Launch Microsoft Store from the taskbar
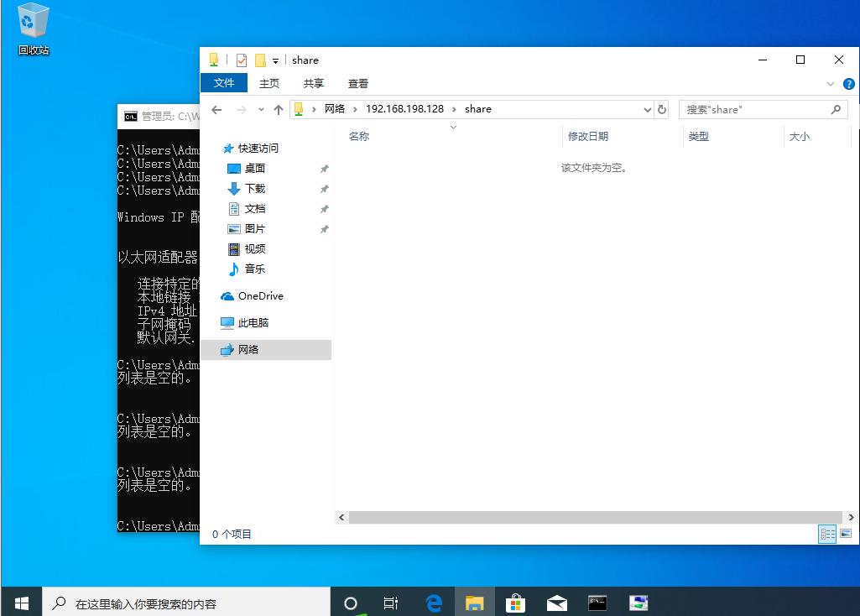860x616 pixels. (514, 602)
